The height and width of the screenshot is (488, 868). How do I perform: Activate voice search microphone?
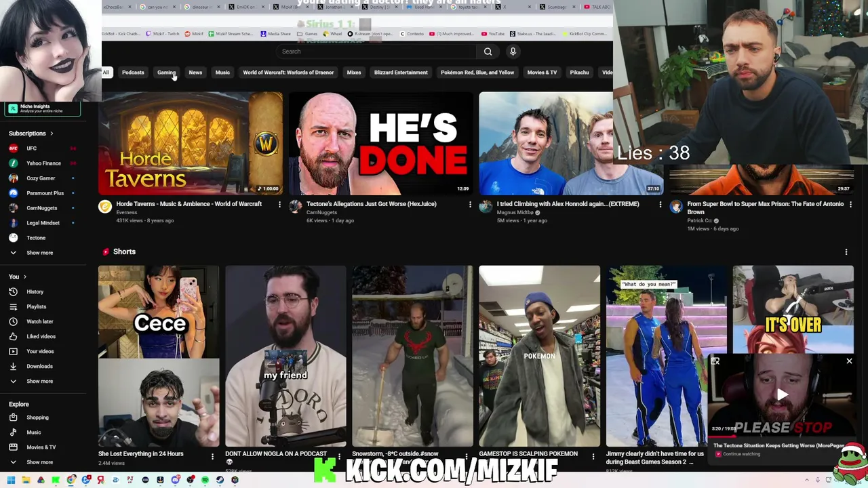tap(513, 52)
